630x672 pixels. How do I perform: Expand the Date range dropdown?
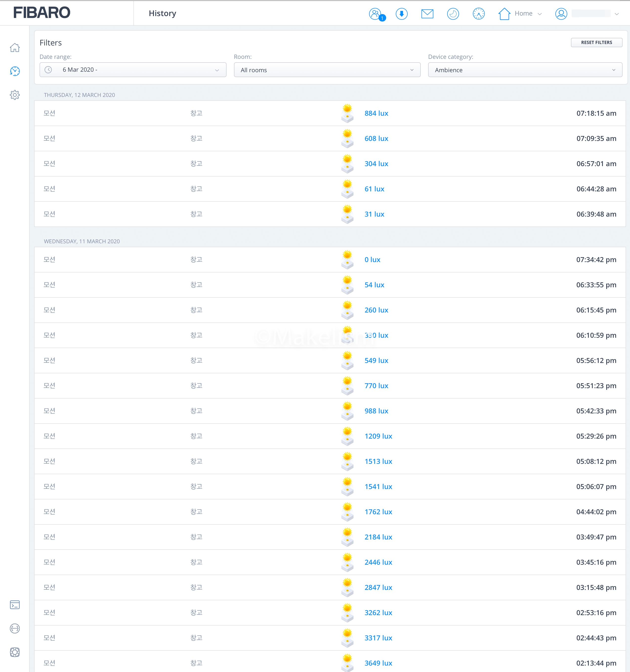tap(133, 70)
